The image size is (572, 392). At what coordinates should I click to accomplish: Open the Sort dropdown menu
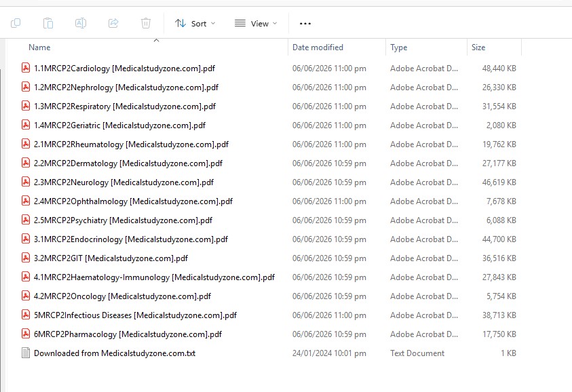pos(195,24)
